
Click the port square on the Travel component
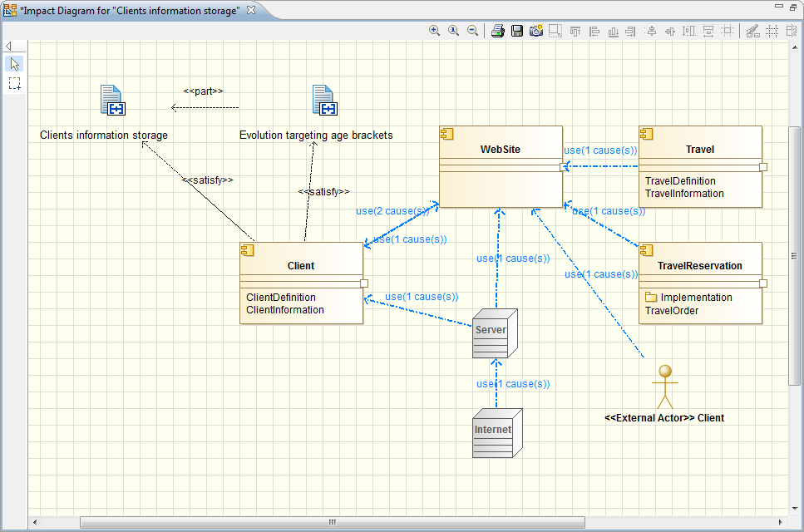click(x=763, y=167)
